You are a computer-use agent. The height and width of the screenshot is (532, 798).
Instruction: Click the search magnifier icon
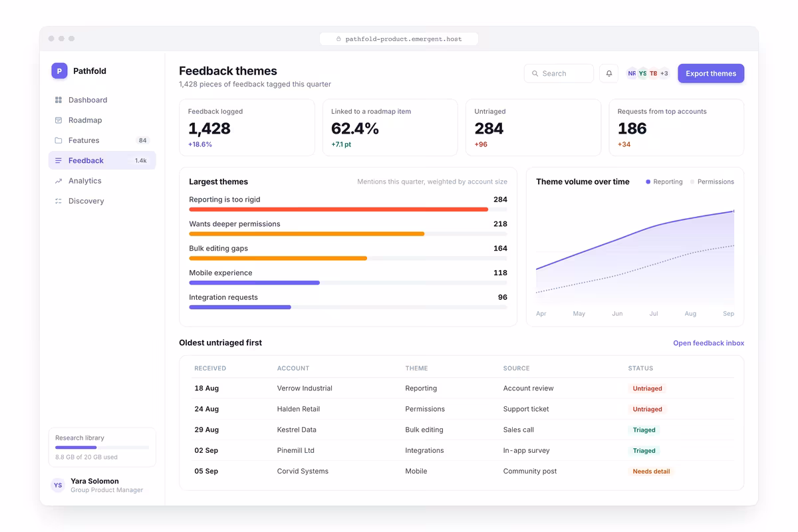tap(535, 74)
